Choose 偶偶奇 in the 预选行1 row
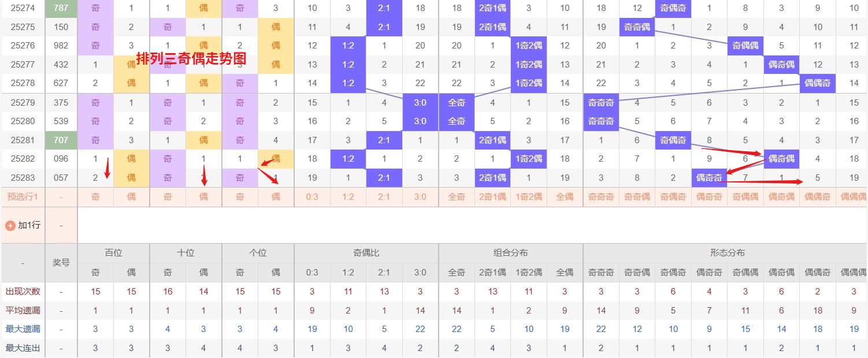The image size is (868, 358). pos(817,197)
